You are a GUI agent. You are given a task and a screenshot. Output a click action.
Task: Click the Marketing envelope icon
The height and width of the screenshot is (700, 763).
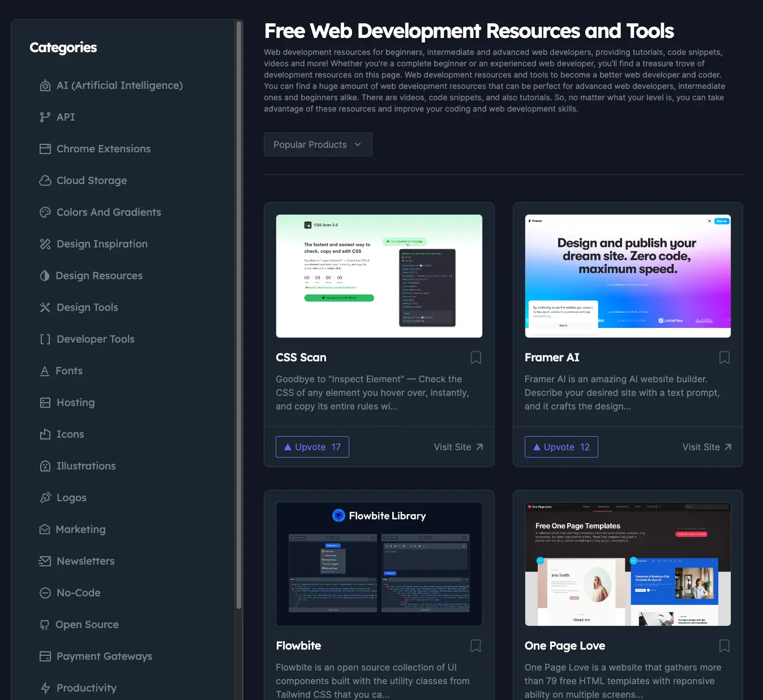(x=45, y=530)
